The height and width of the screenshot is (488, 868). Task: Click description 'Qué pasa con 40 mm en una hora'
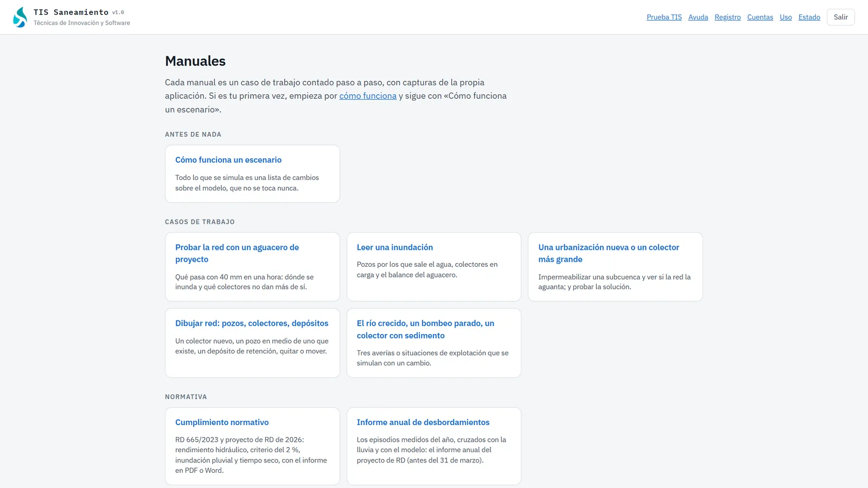tap(244, 282)
